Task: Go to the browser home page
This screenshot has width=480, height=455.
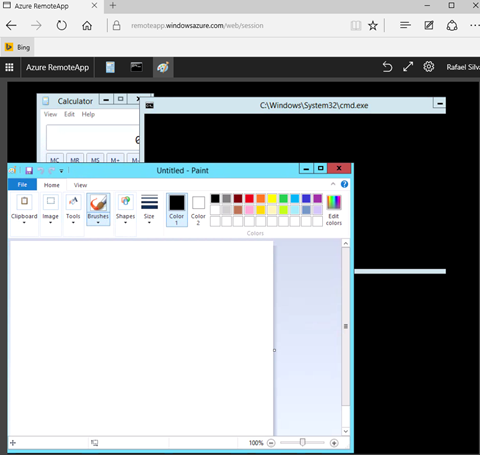Action: pyautogui.click(x=87, y=26)
